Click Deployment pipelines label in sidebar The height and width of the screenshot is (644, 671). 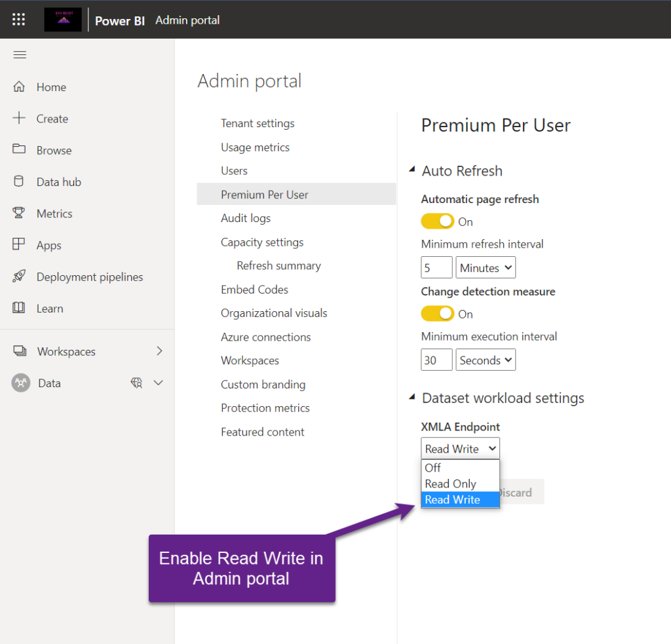90,277
